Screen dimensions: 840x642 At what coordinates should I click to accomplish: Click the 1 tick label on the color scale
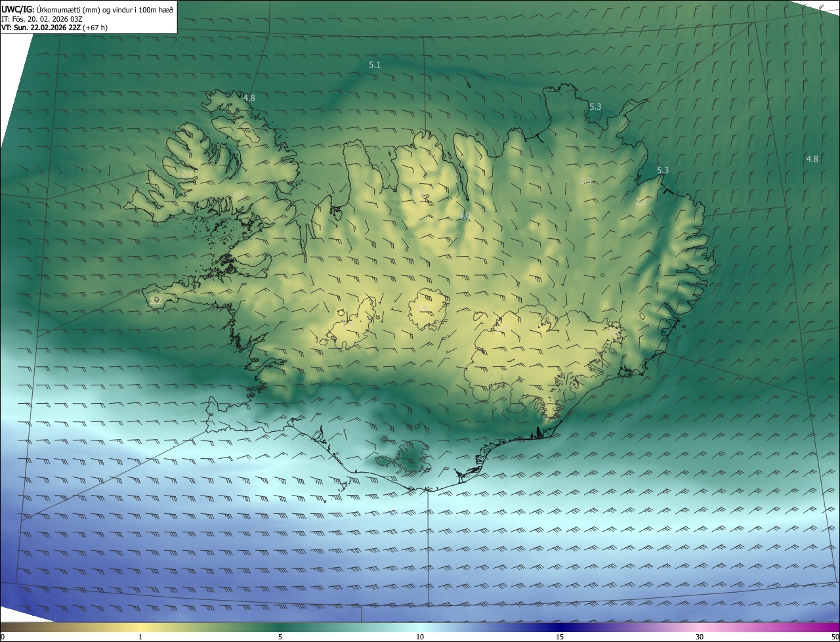(140, 637)
